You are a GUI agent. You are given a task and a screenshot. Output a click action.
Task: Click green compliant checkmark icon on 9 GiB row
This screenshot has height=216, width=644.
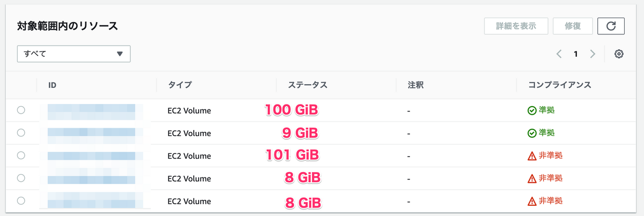tap(532, 133)
